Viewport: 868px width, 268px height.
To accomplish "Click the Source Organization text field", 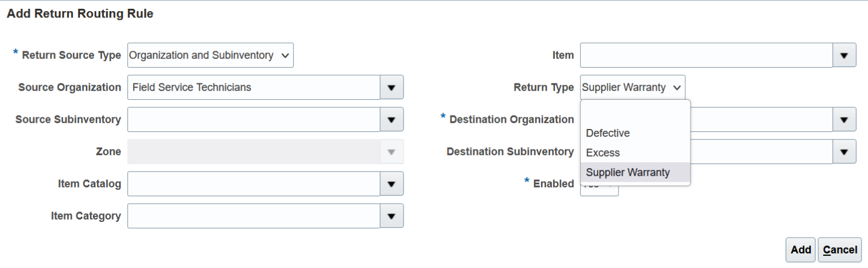I will (x=254, y=88).
